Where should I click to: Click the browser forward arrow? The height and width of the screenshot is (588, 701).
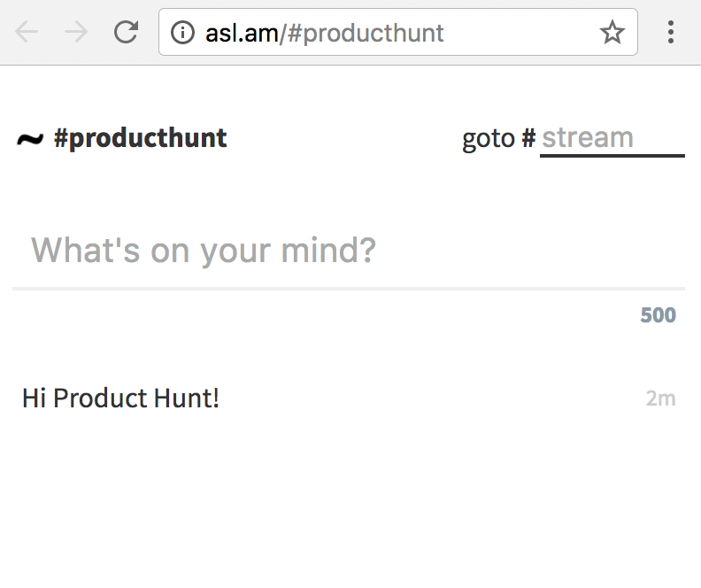click(x=77, y=33)
